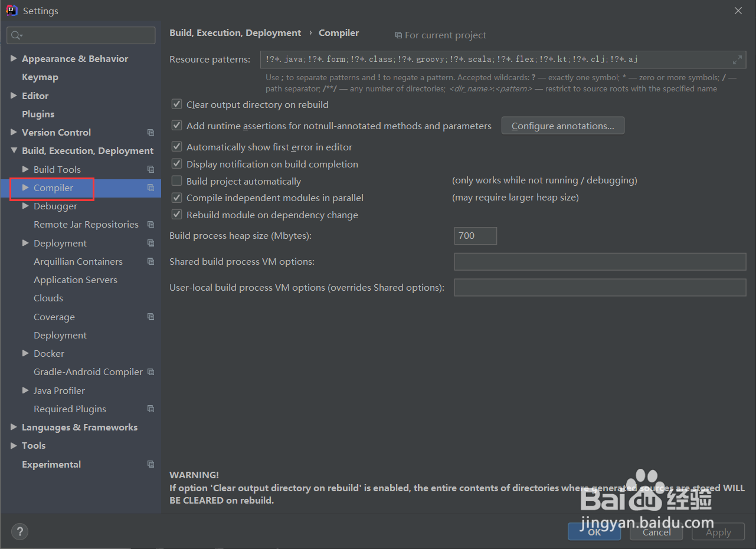Viewport: 756px width, 549px height.
Task: Click the Cancel button
Action: pos(656,532)
